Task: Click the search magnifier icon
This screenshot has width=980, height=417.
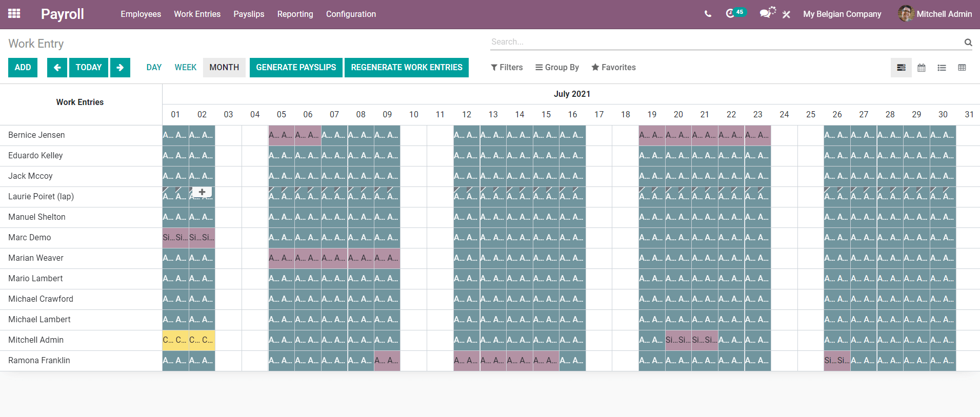Action: click(968, 43)
